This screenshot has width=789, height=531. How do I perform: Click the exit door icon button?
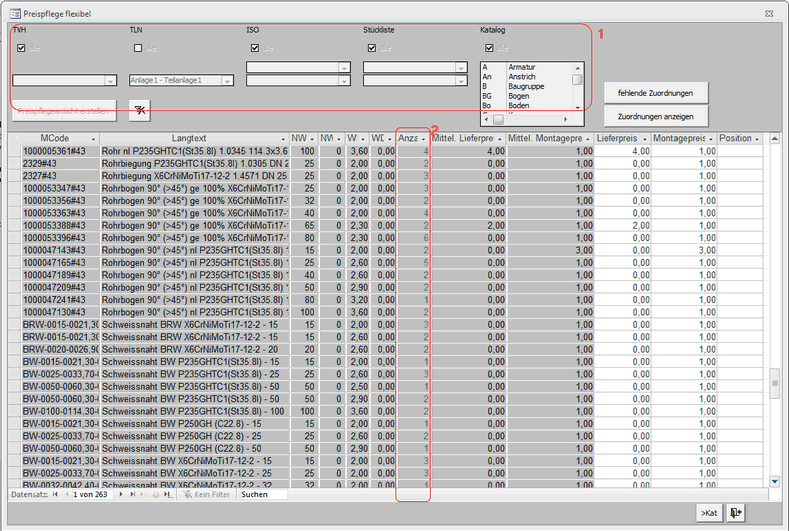pyautogui.click(x=736, y=513)
